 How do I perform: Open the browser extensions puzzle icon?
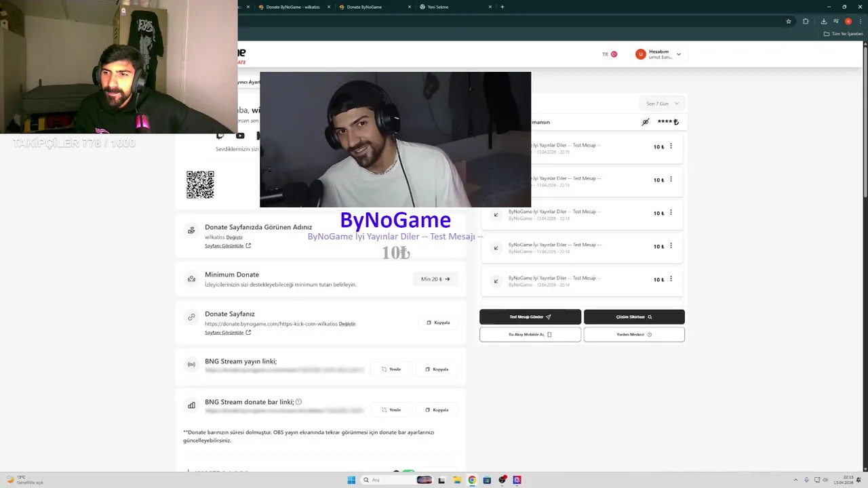coord(806,21)
